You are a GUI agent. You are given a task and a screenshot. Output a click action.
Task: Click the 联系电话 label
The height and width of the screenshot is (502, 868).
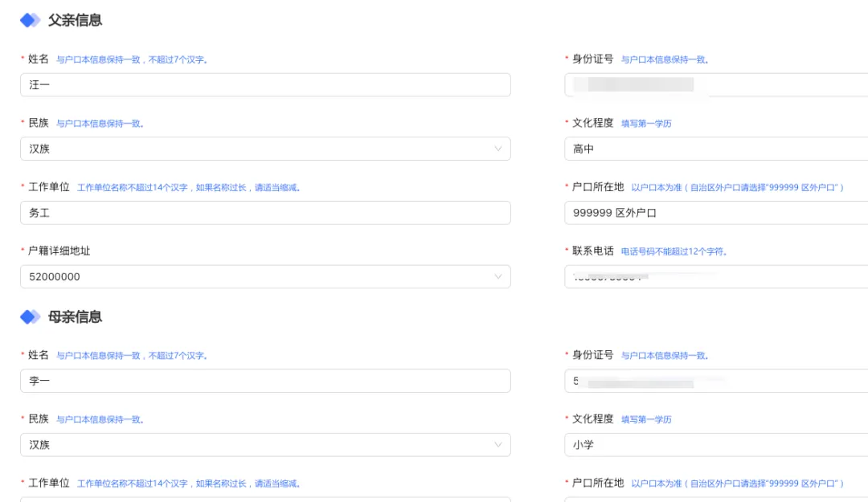tap(592, 251)
